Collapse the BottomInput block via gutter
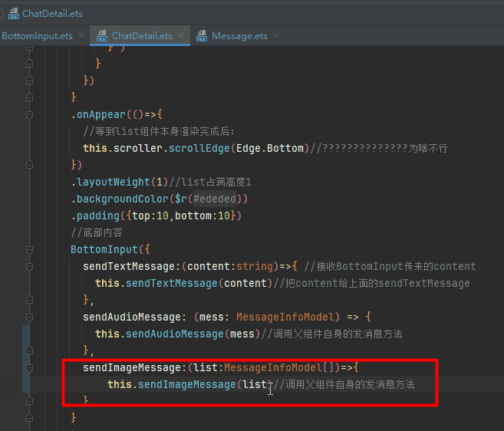The height and width of the screenshot is (431, 504). 29,250
